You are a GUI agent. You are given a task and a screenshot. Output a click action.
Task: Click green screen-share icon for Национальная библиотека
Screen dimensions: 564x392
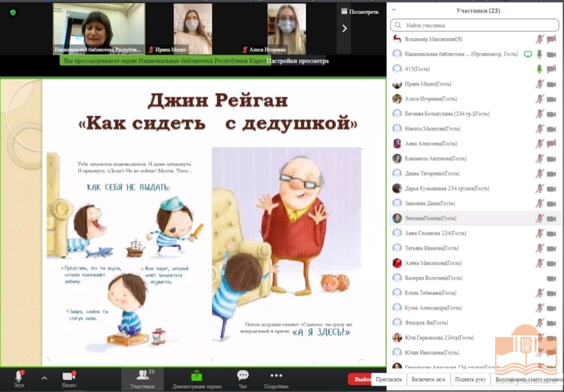[528, 54]
